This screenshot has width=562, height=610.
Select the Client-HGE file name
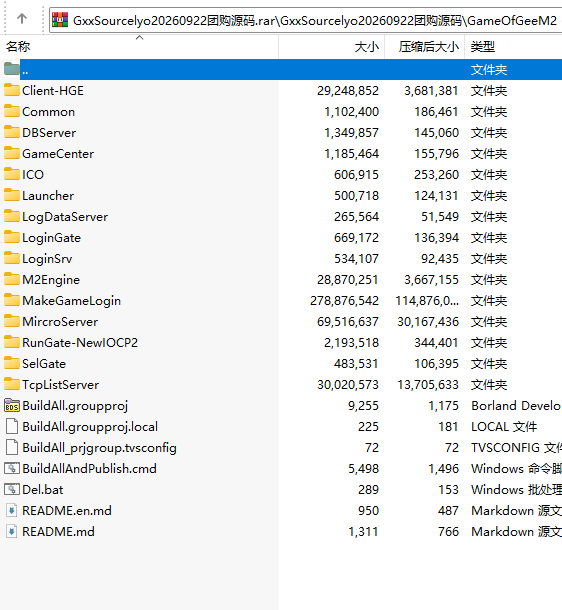pyautogui.click(x=53, y=91)
